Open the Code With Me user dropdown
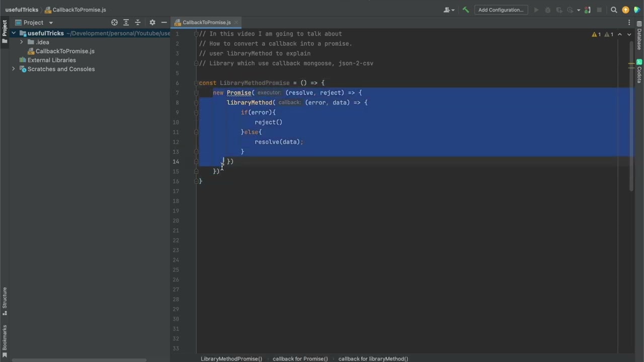 [x=449, y=10]
